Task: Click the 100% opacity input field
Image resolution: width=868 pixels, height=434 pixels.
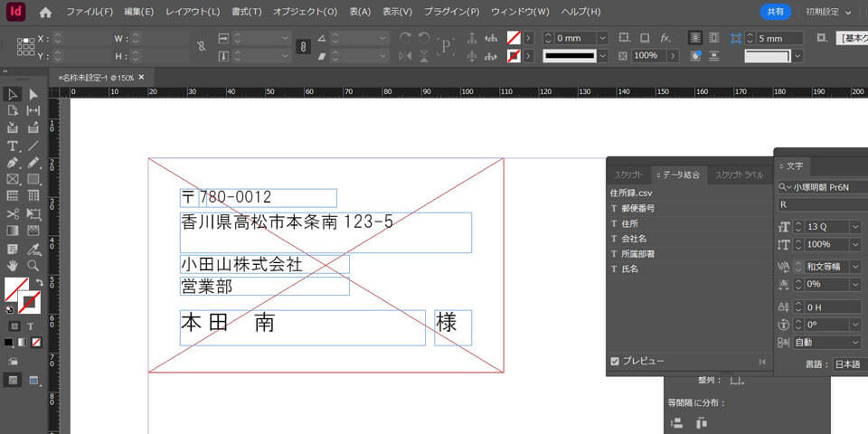Action: 646,55
